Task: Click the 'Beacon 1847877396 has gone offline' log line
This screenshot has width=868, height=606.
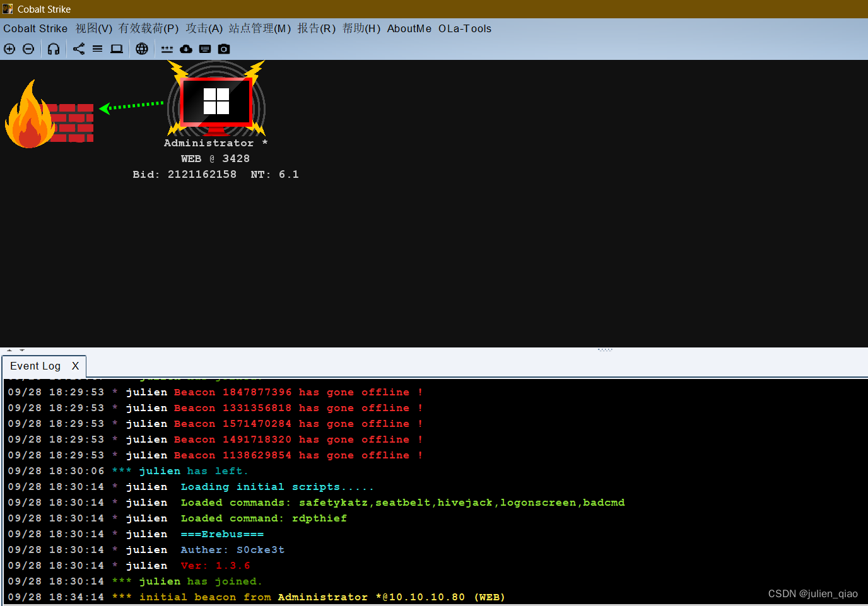Action: (215, 392)
